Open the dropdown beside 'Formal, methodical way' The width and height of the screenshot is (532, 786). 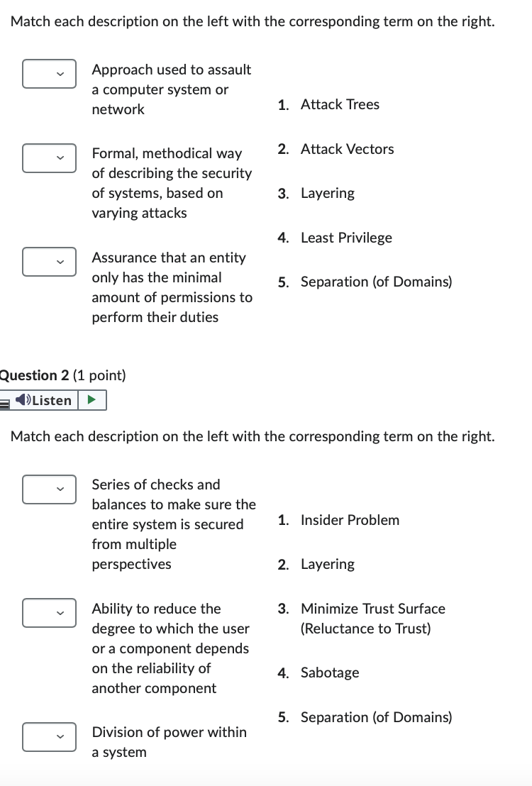[x=49, y=158]
